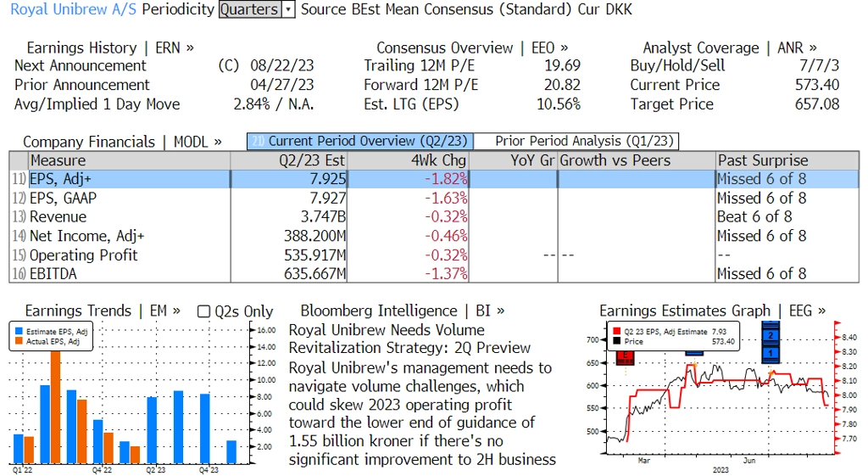Switch to Prior Period Analysis (Q1/23) tab
The height and width of the screenshot is (476, 868).
click(x=576, y=142)
